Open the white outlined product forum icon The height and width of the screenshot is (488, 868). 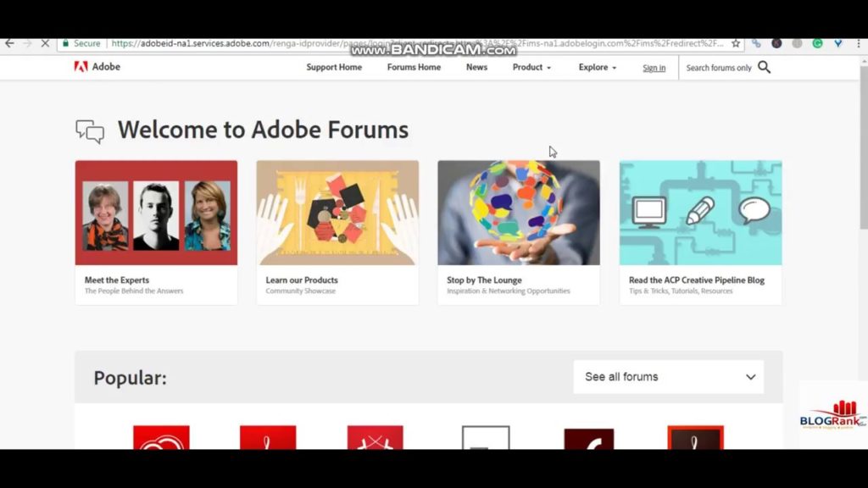point(486,438)
